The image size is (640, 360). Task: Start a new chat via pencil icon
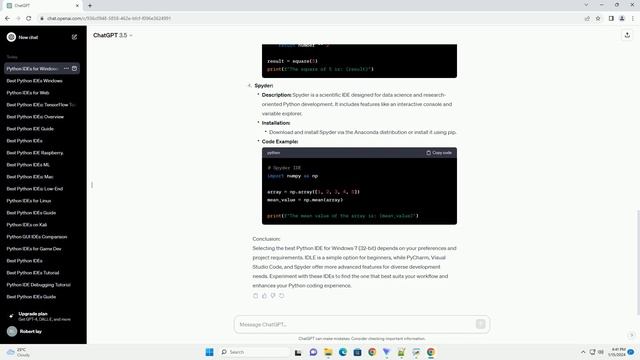[x=74, y=37]
